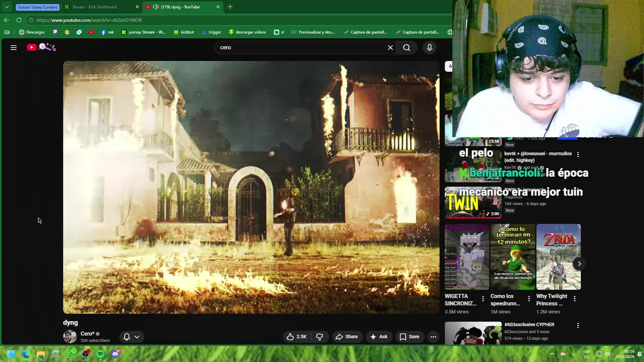This screenshot has height=362, width=644.
Task: Open the Cero* channel name link
Action: 88,334
